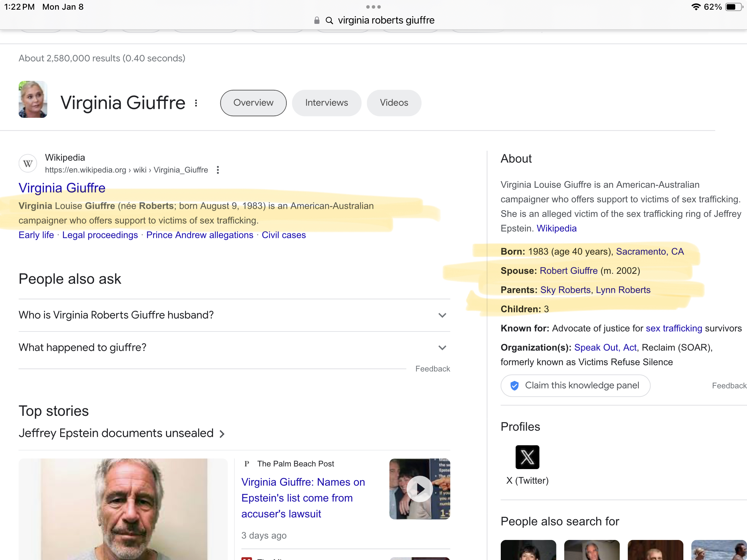Click Feedback beside the knowledge panel
This screenshot has height=560, width=747.
729,386
